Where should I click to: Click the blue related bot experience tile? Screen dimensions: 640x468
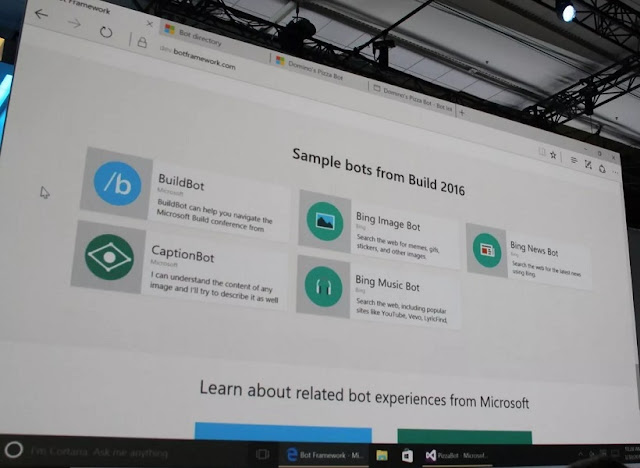283,432
